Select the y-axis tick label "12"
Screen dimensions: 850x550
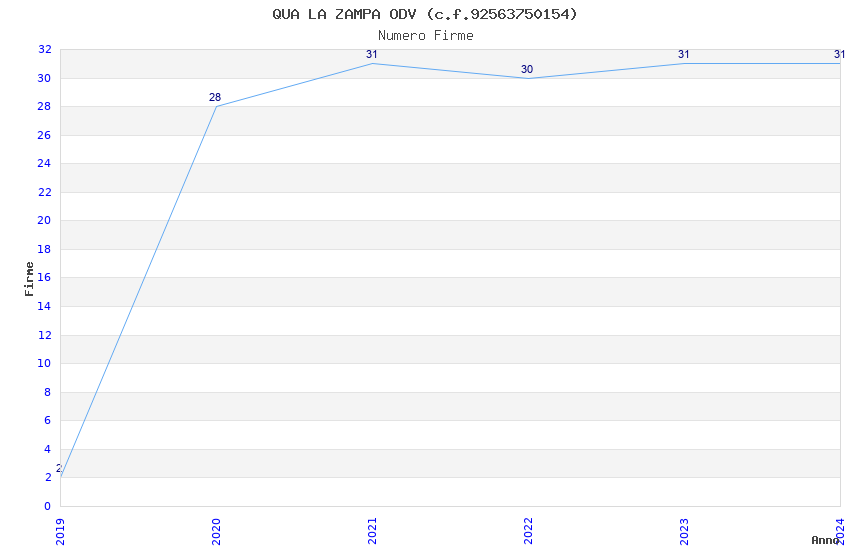coord(44,335)
